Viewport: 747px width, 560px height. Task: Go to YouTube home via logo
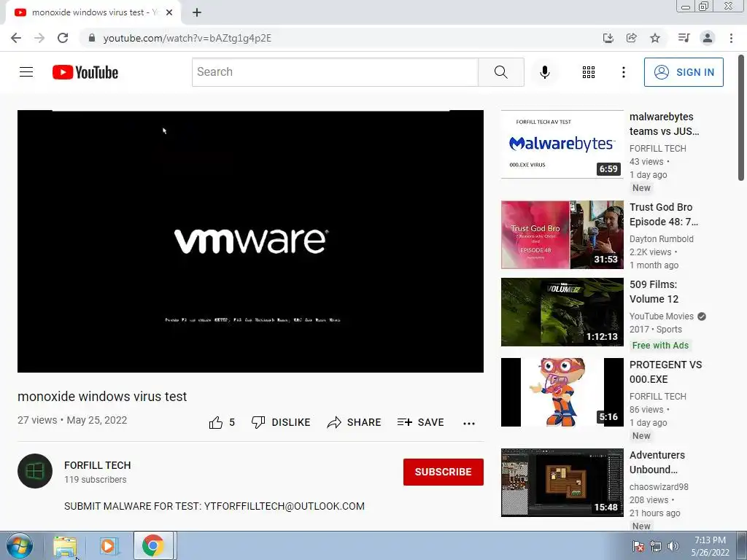(x=85, y=72)
